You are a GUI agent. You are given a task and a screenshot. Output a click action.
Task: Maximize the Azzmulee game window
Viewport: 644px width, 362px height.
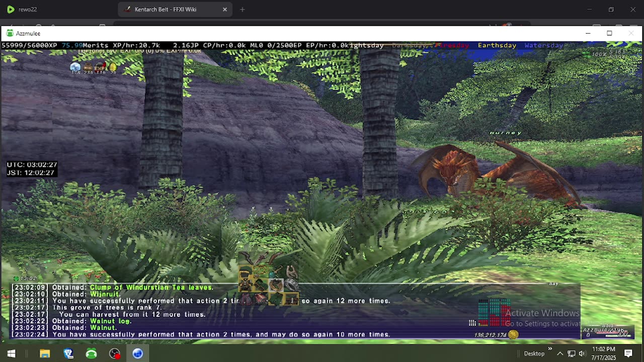coord(609,33)
